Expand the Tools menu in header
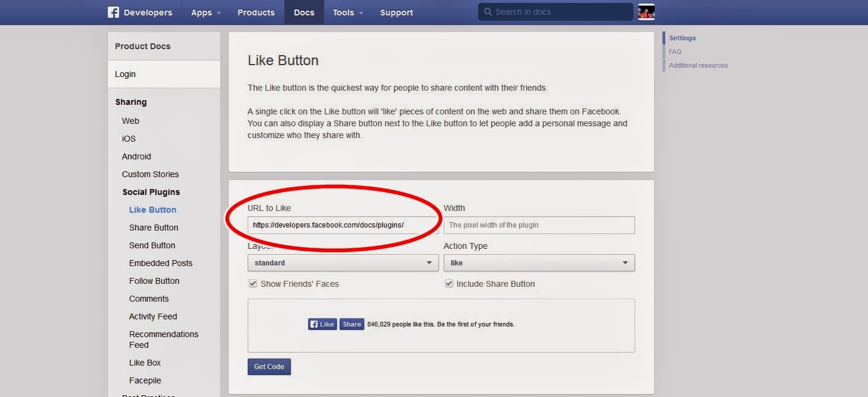Image resolution: width=868 pixels, height=397 pixels. pyautogui.click(x=347, y=12)
